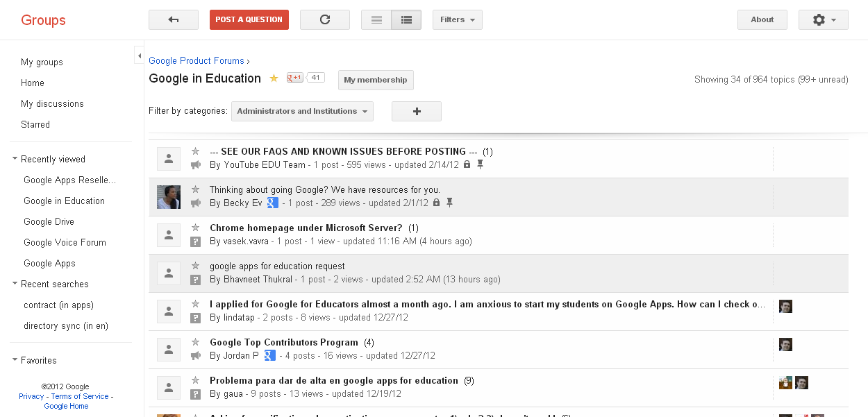Click question icon on Bhavneet Thukral topic

coord(196,280)
